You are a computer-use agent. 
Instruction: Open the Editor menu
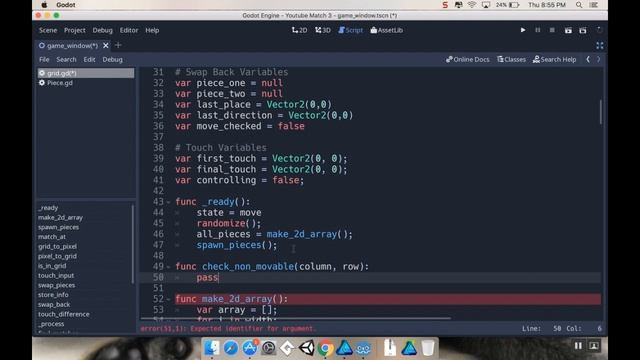click(x=129, y=30)
